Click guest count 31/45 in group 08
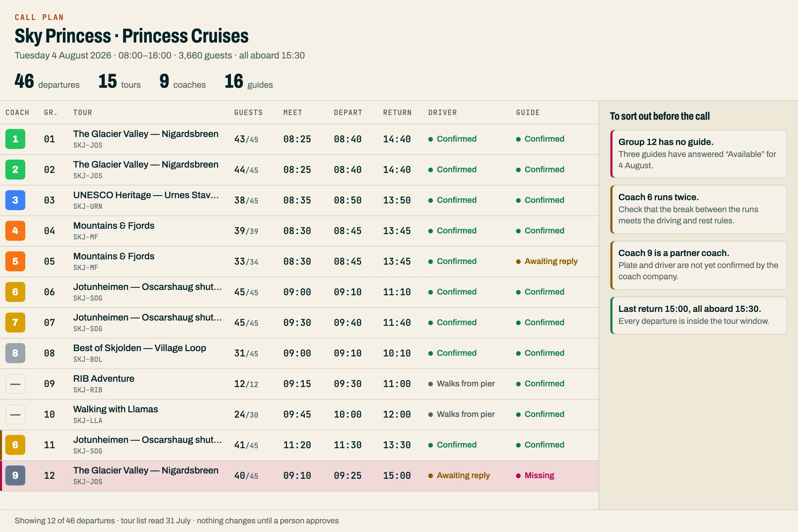Viewport: 798px width, 532px height. [246, 353]
